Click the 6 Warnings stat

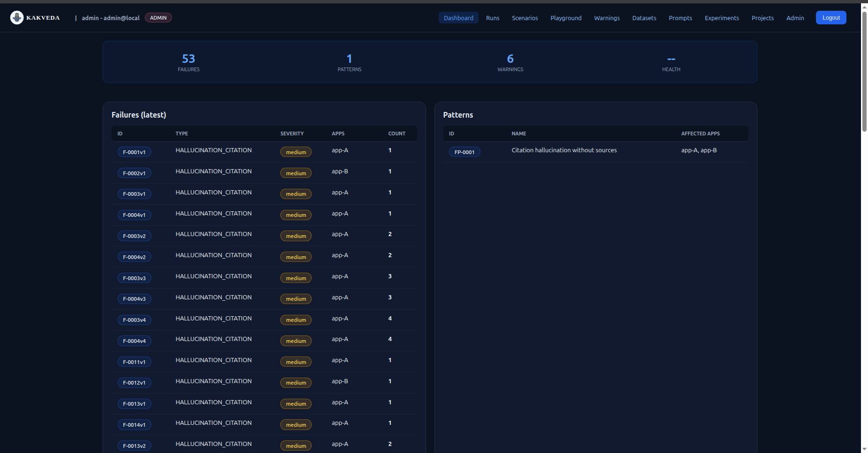tap(510, 62)
